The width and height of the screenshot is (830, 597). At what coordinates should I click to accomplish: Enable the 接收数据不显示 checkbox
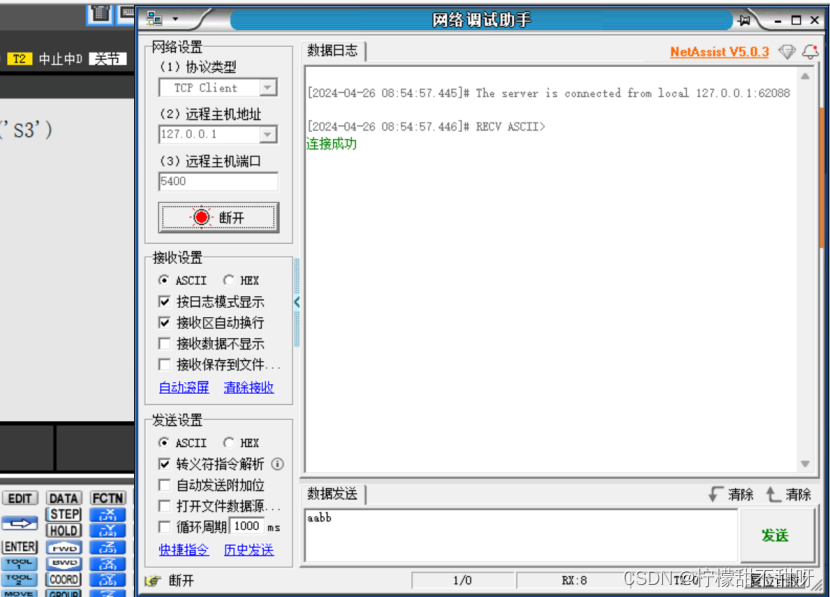click(x=166, y=343)
